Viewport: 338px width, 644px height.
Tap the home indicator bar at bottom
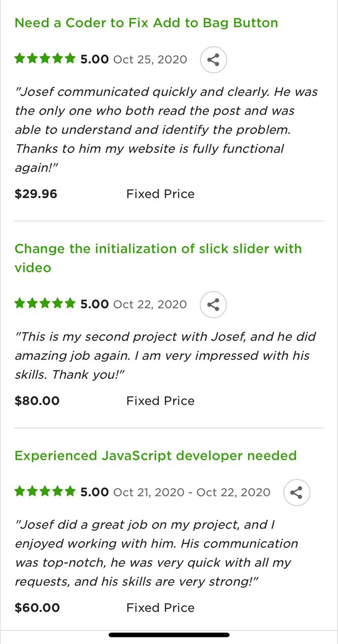169,635
